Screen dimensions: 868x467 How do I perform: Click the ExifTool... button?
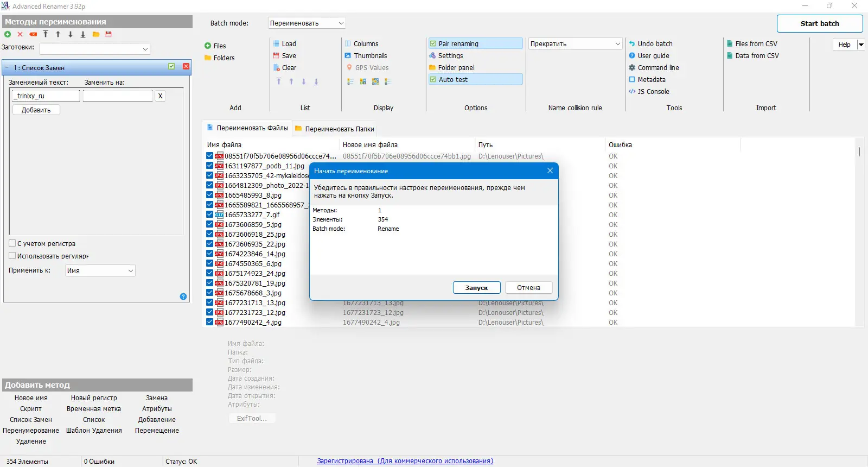[252, 419]
